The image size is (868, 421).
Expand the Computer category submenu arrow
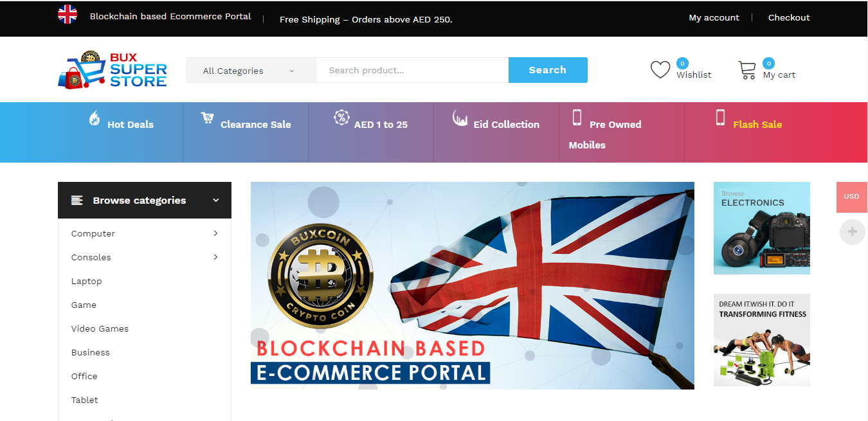click(215, 233)
